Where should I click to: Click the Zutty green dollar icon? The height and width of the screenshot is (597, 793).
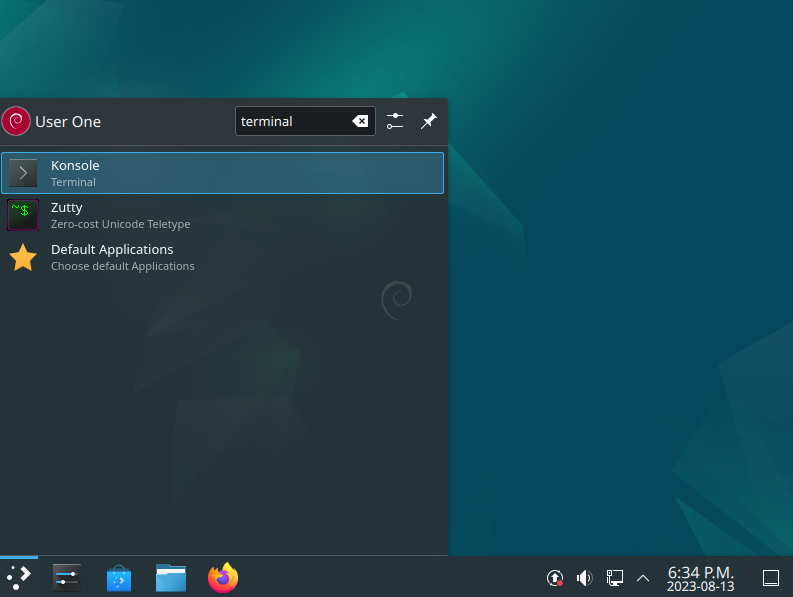pos(23,215)
